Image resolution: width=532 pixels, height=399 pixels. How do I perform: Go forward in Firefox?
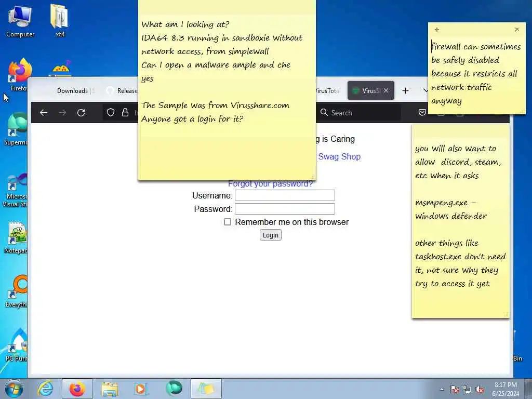tap(62, 113)
